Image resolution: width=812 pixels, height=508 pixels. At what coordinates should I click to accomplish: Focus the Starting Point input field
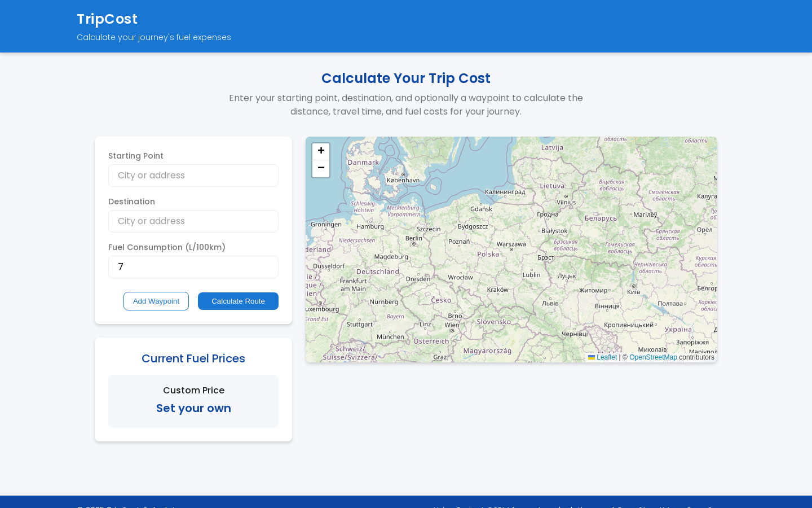pos(193,176)
